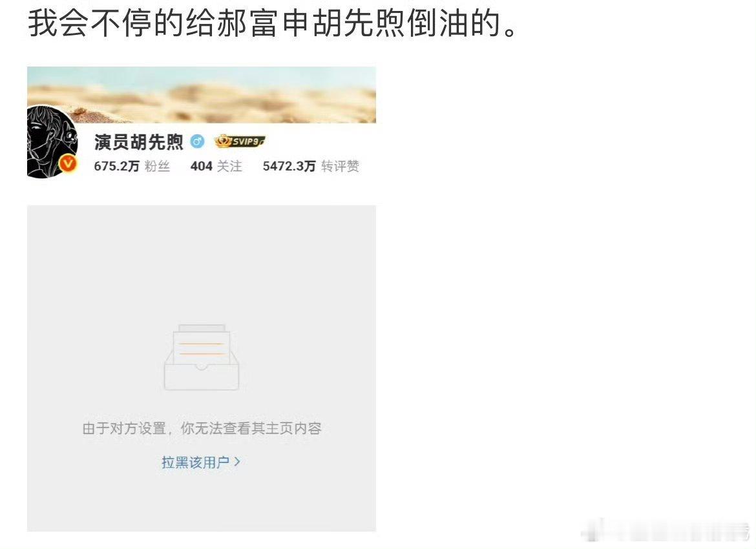Viewport: 756px width, 549px height.
Task: Click the post text about 胡先煦
Action: 273,23
